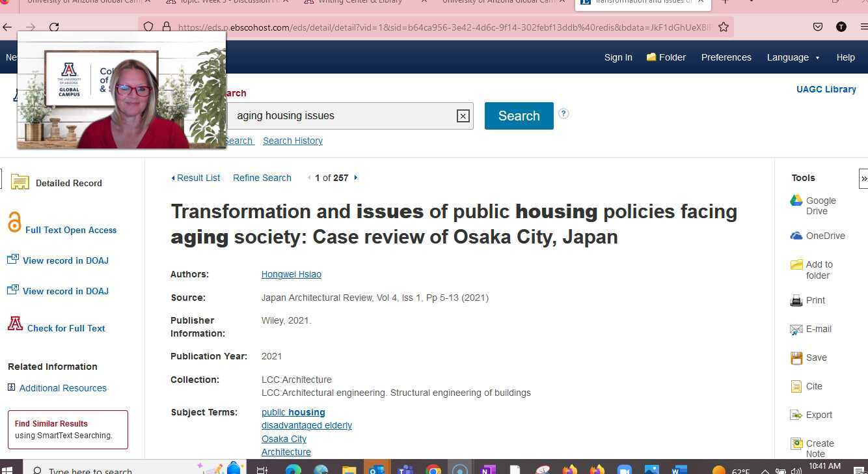Open search help via the question mark
This screenshot has height=474, width=868.
[563, 113]
